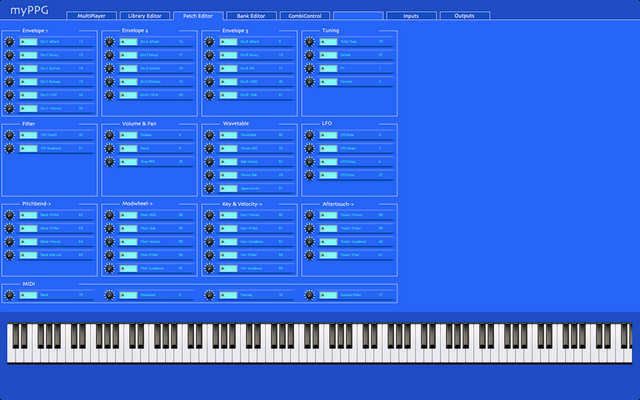Play the rightmost white key on the keyboard

[628, 356]
